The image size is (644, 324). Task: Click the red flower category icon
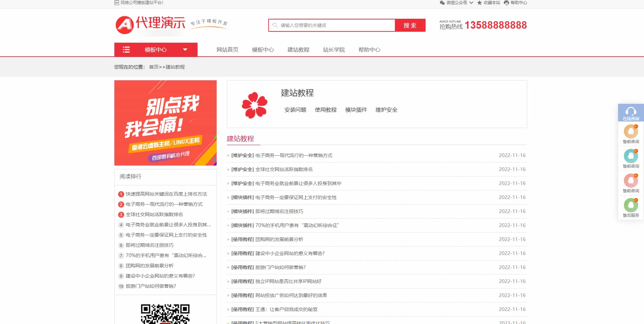point(254,105)
